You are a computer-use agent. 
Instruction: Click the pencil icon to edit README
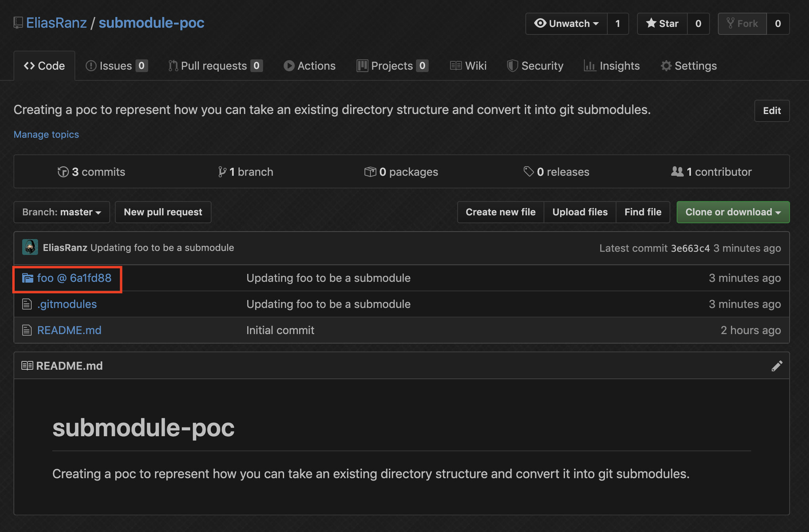tap(777, 366)
